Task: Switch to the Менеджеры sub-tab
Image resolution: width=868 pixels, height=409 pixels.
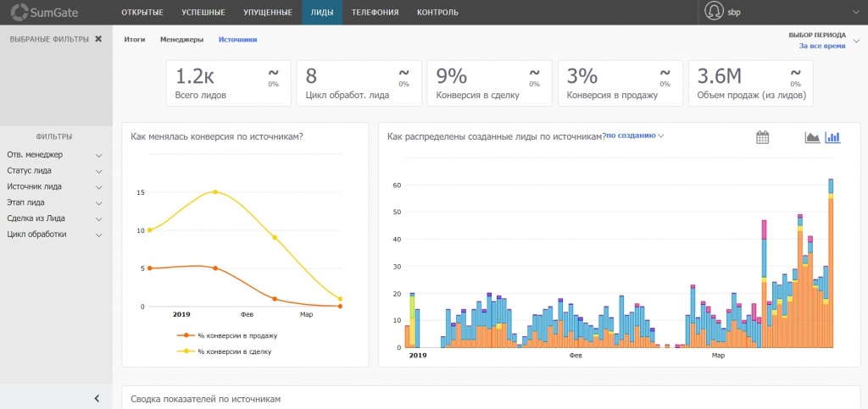Action: click(x=181, y=39)
